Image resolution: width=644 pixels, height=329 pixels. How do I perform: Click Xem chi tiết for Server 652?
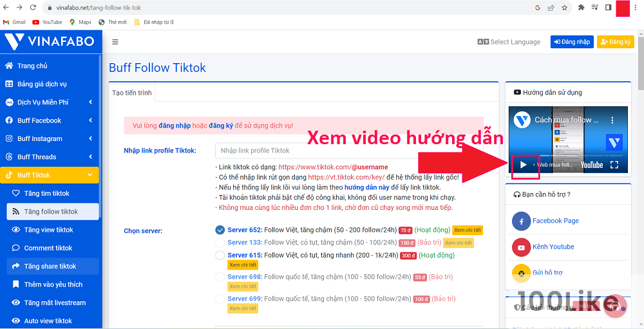click(x=468, y=230)
